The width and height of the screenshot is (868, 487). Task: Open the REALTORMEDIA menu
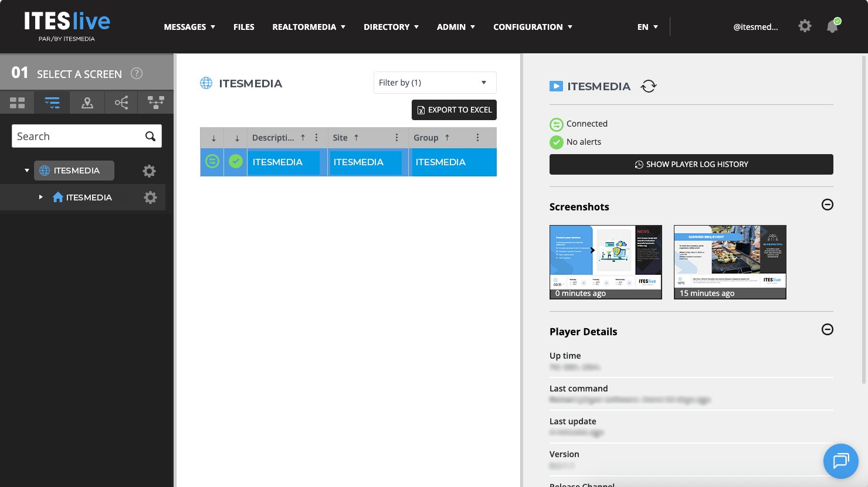(309, 27)
